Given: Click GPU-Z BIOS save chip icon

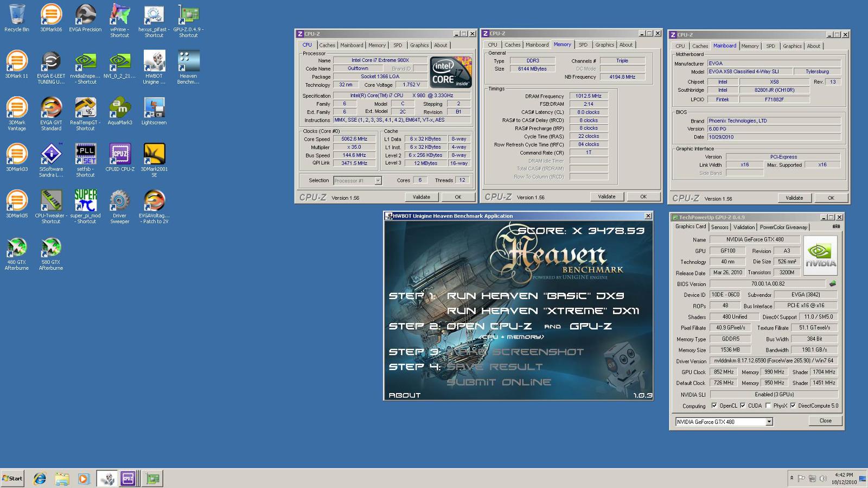Looking at the screenshot, I should pyautogui.click(x=833, y=283).
